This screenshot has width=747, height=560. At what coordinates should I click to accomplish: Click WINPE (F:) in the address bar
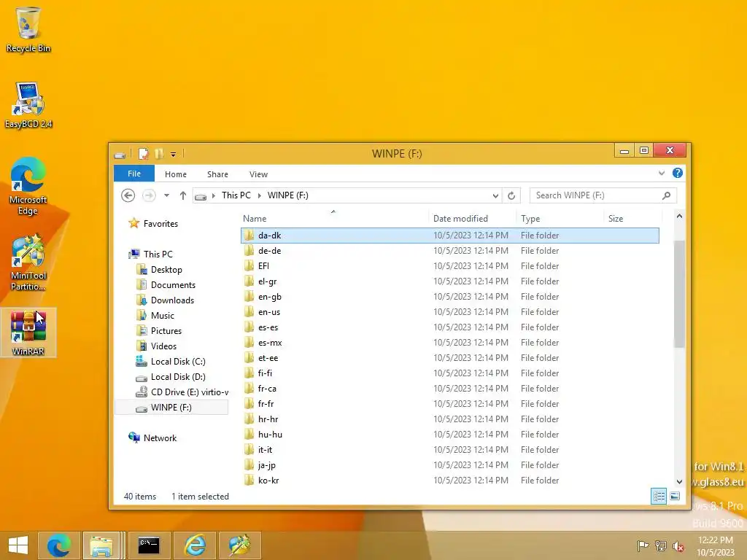pyautogui.click(x=287, y=195)
